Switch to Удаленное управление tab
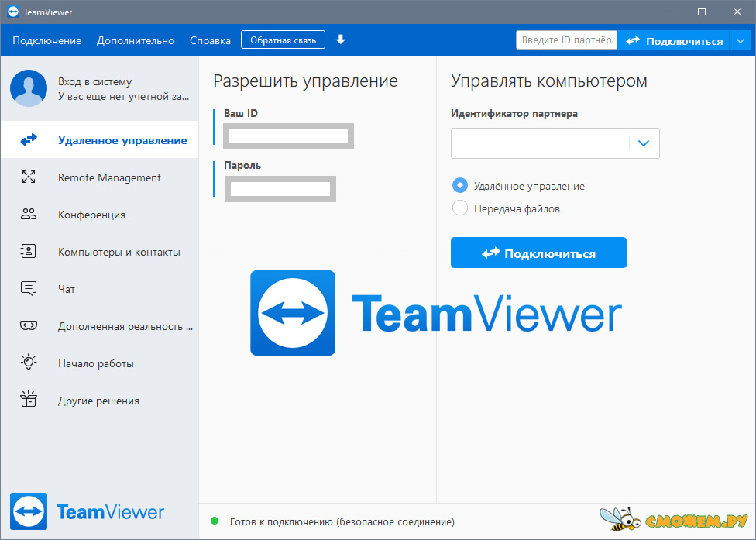756x540 pixels. (x=100, y=140)
